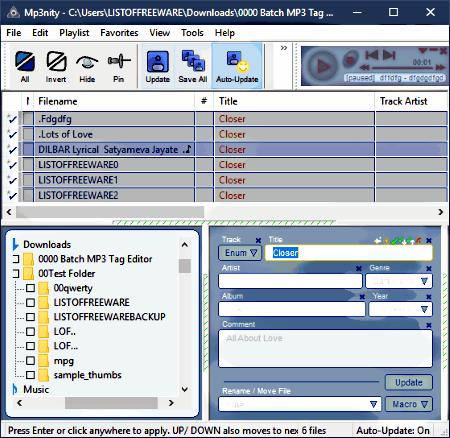450x438 pixels.
Task: Click into the Artist input field
Action: [290, 281]
